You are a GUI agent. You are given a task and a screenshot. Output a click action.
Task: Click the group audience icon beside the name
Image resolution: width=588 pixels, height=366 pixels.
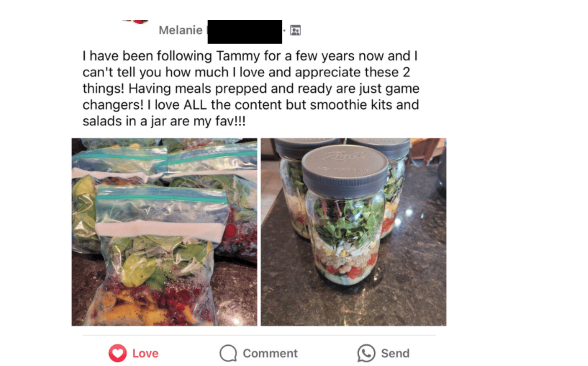295,30
